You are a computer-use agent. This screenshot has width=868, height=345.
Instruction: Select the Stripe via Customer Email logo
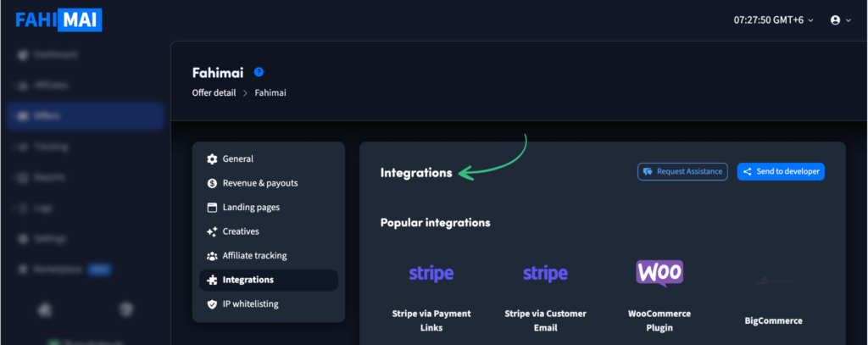tap(545, 274)
